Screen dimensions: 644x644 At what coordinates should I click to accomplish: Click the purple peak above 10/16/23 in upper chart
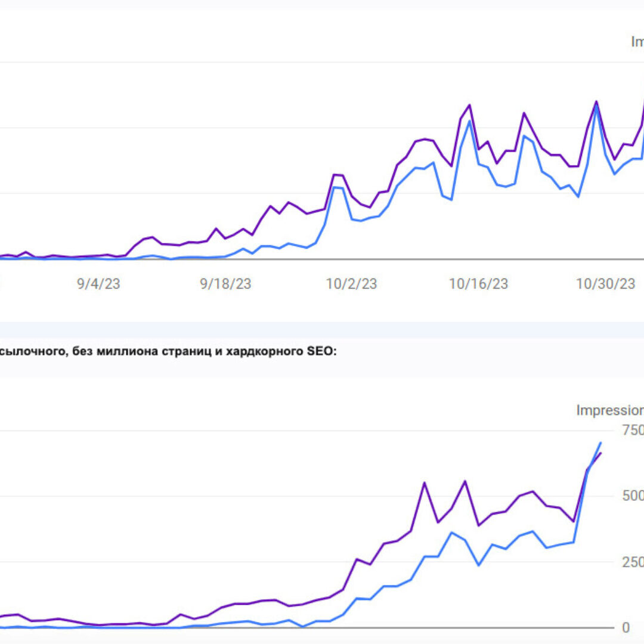click(x=470, y=105)
